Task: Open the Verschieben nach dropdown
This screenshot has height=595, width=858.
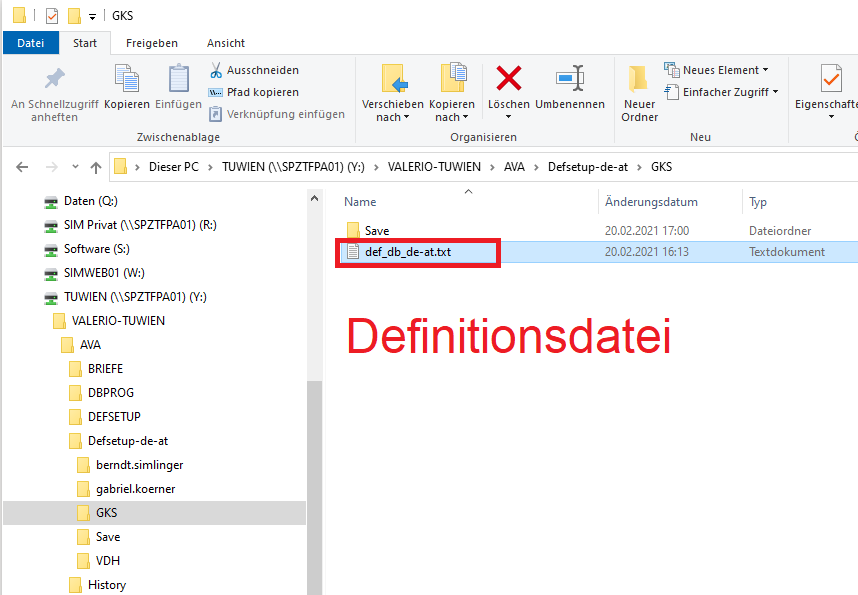Action: click(392, 117)
